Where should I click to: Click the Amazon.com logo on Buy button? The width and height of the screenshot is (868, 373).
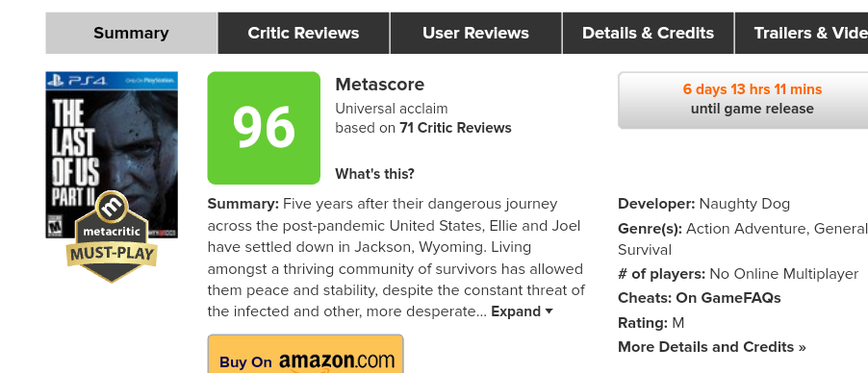pyautogui.click(x=337, y=361)
